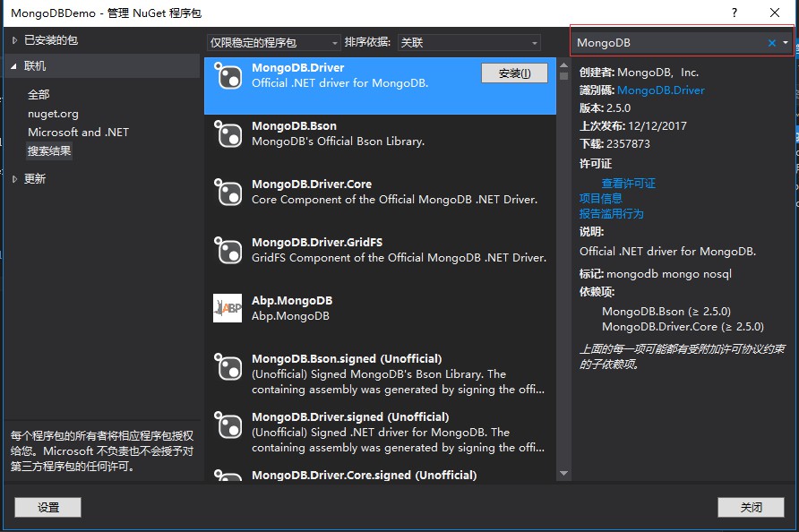
Task: Expand the 已安装的包 tree node
Action: click(x=14, y=40)
